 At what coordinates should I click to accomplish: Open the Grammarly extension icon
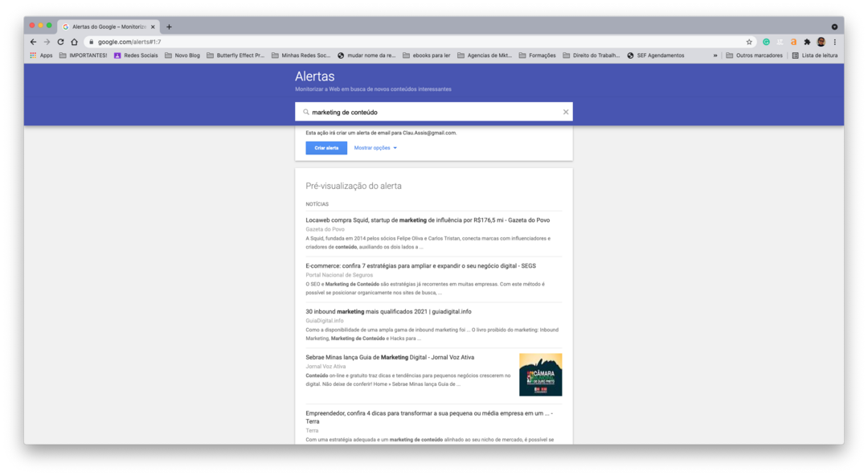(766, 42)
